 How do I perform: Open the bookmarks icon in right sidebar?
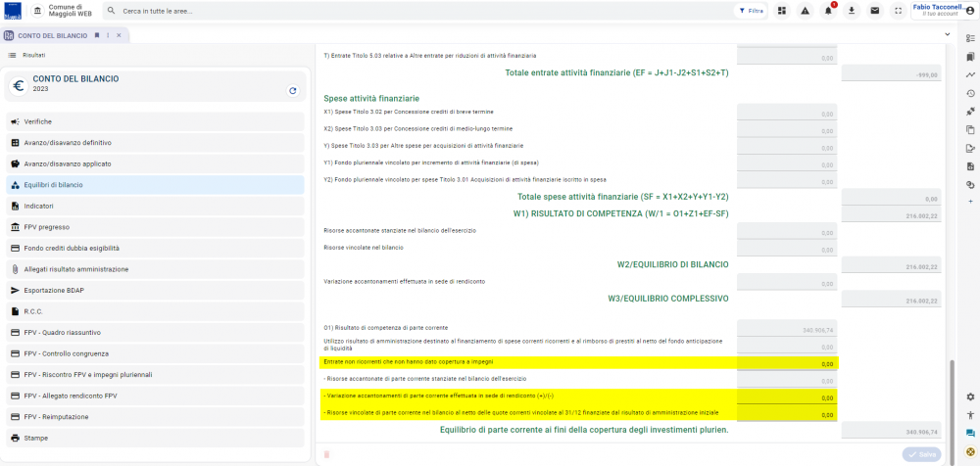(x=970, y=57)
